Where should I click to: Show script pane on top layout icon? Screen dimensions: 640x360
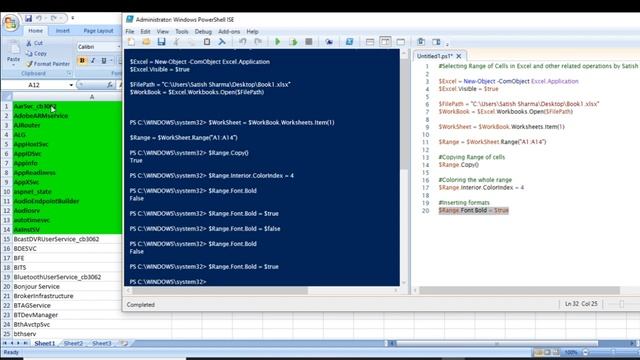pos(370,42)
